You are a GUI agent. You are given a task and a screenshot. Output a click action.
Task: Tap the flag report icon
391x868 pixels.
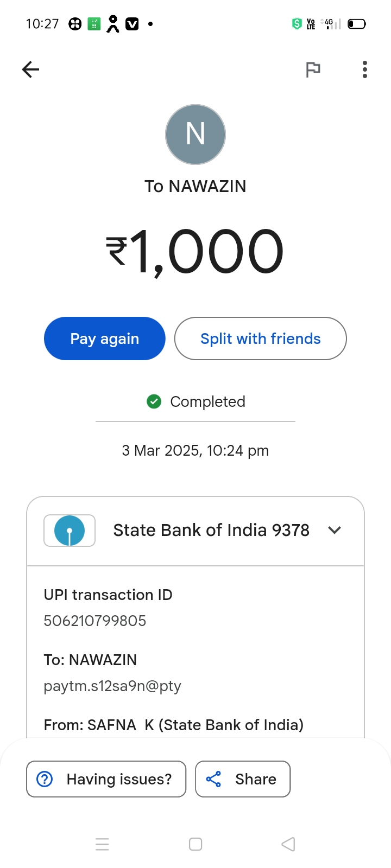[x=313, y=69]
